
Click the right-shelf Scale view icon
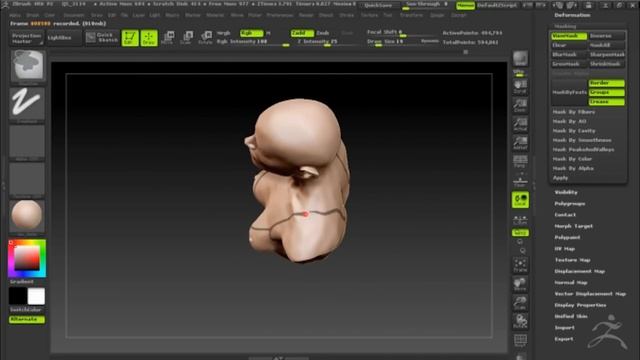click(520, 302)
